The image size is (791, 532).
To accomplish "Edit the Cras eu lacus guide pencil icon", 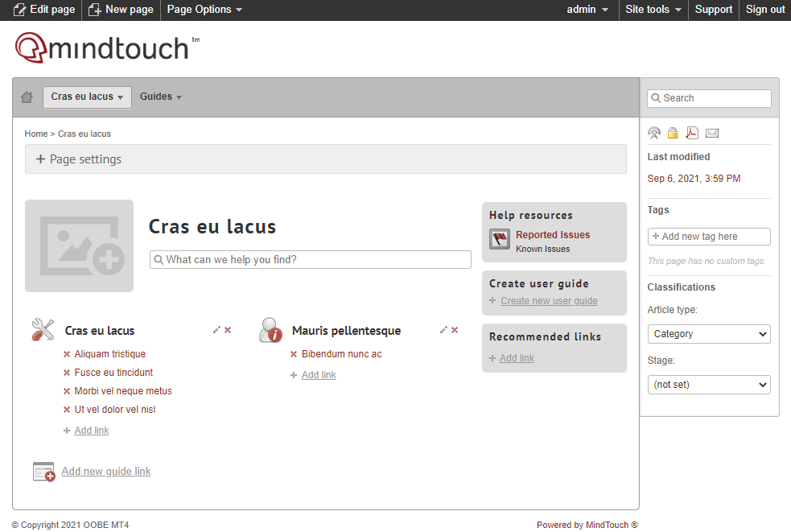I will tap(216, 330).
